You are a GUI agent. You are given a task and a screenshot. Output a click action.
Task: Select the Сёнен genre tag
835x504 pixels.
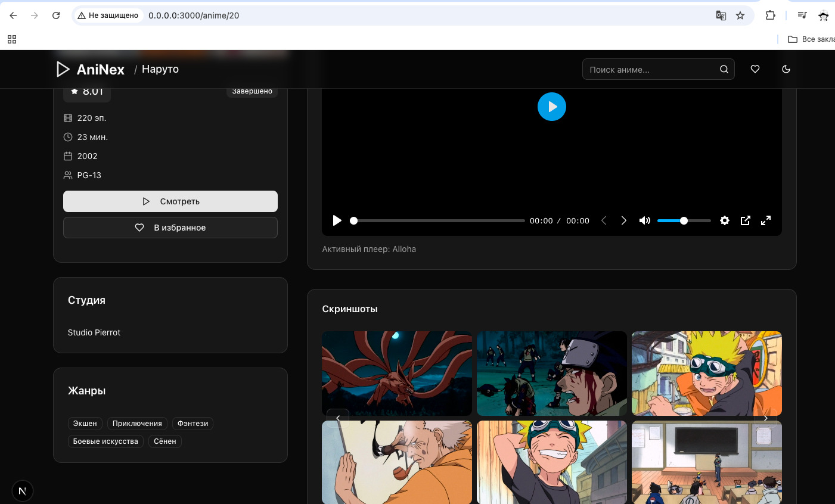pyautogui.click(x=165, y=441)
